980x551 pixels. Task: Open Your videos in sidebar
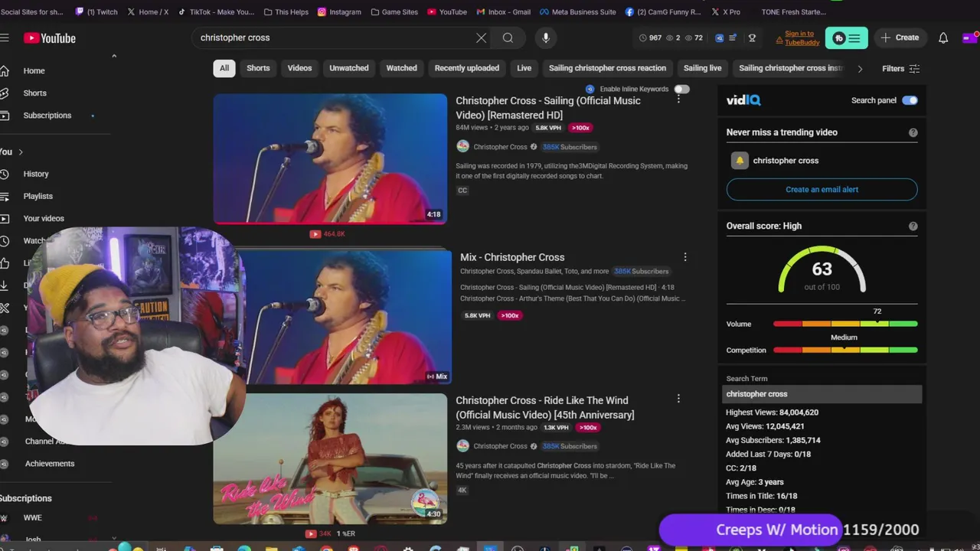(x=44, y=218)
